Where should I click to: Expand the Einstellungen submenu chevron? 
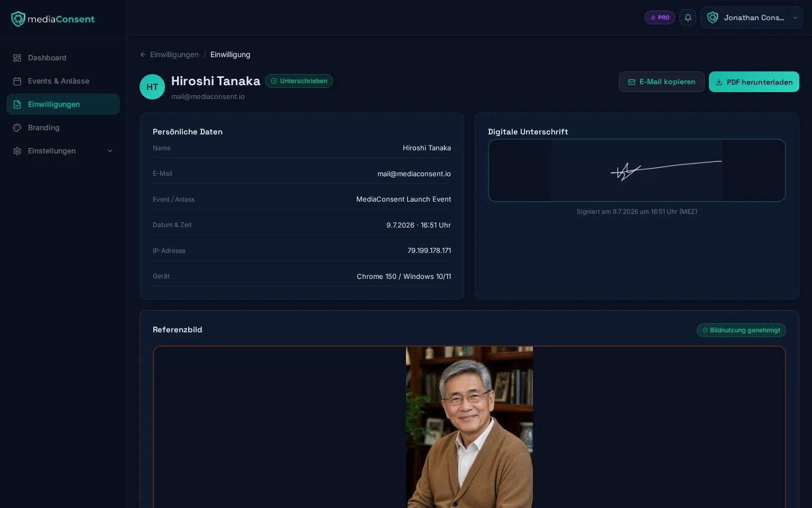110,151
